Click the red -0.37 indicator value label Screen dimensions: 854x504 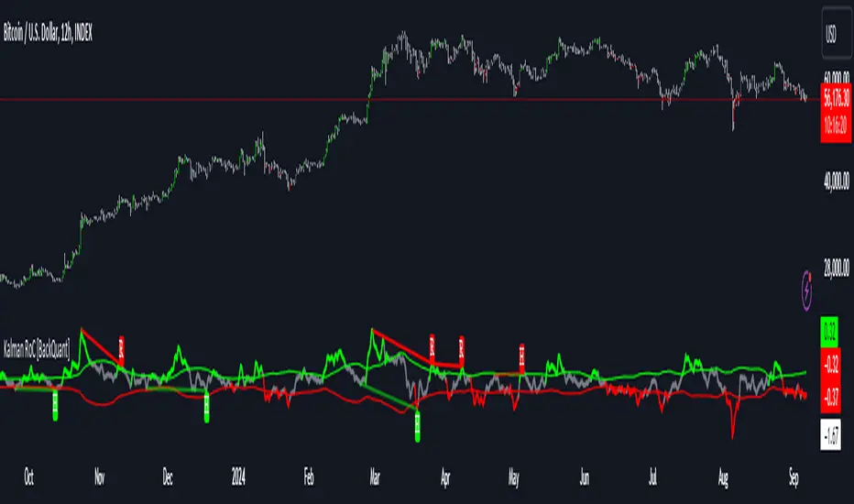[x=830, y=397]
